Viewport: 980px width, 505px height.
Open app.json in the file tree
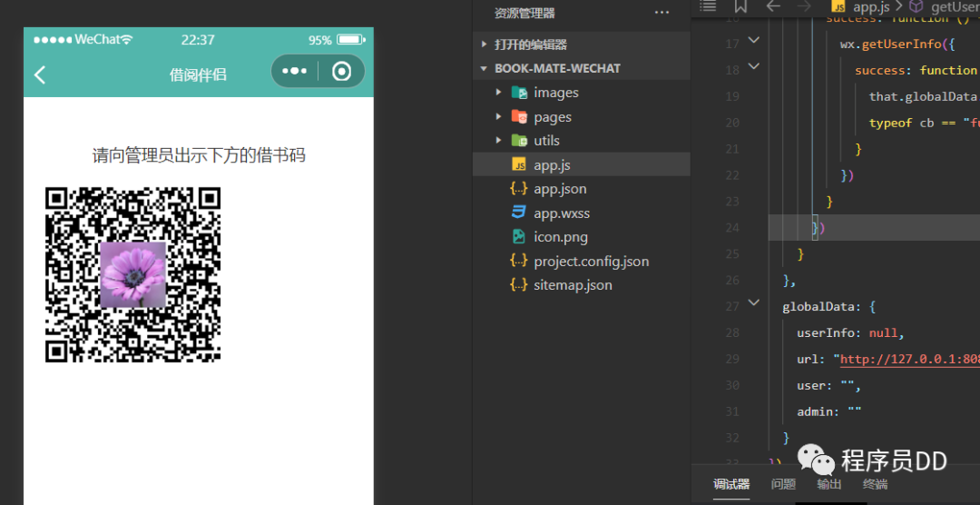pyautogui.click(x=559, y=189)
